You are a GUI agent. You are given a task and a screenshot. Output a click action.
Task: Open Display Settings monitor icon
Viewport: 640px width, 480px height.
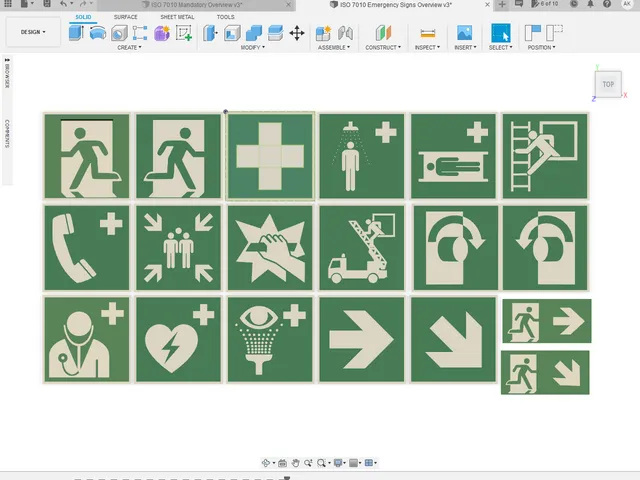[338, 463]
